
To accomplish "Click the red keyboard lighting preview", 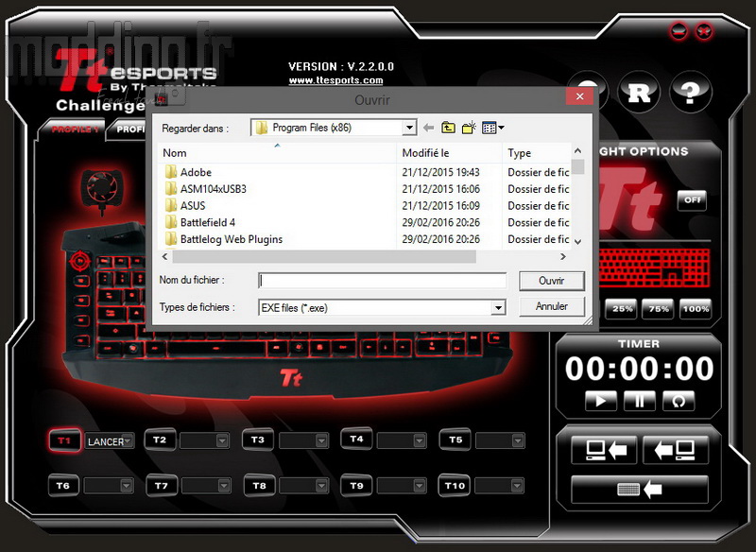I will [x=654, y=267].
